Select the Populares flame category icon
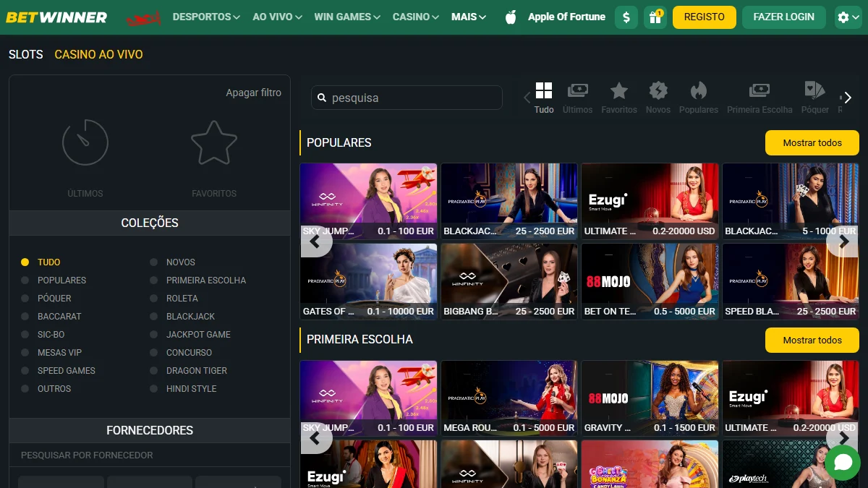868x488 pixels. pyautogui.click(x=699, y=91)
